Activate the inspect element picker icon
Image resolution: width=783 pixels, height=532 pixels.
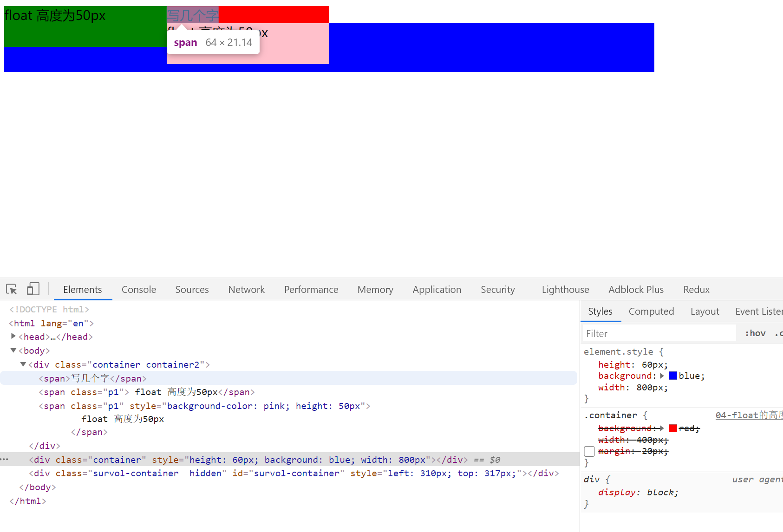point(12,289)
